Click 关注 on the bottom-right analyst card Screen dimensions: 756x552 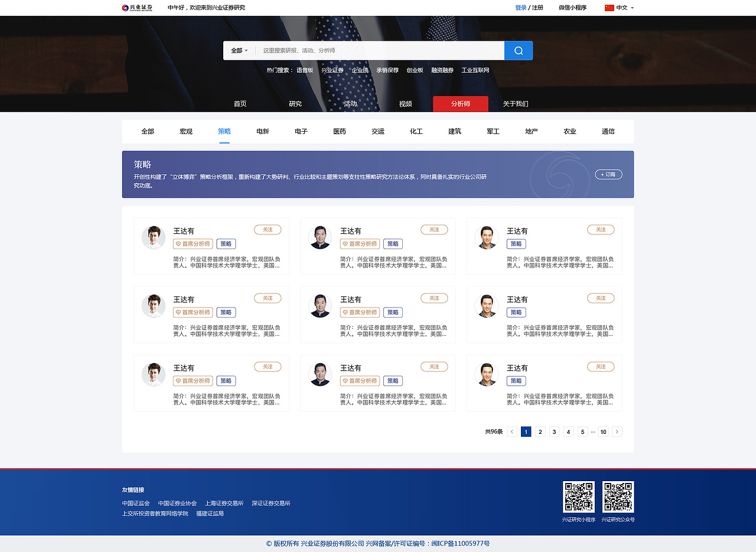(x=601, y=367)
